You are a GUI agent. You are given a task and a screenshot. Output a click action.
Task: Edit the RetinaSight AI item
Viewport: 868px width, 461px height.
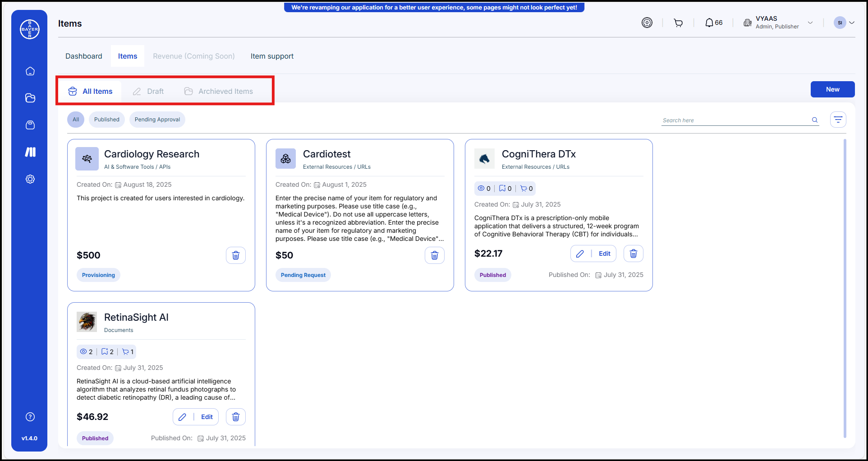pos(196,417)
